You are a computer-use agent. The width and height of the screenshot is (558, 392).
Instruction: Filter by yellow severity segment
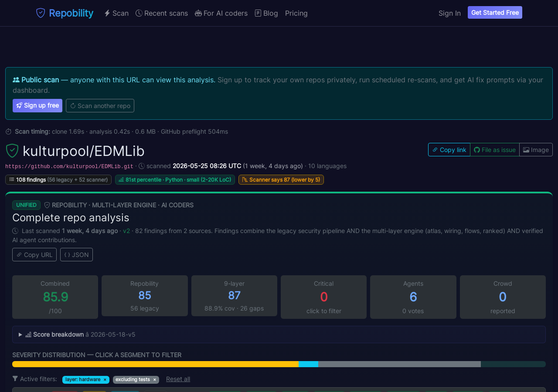tap(155, 364)
